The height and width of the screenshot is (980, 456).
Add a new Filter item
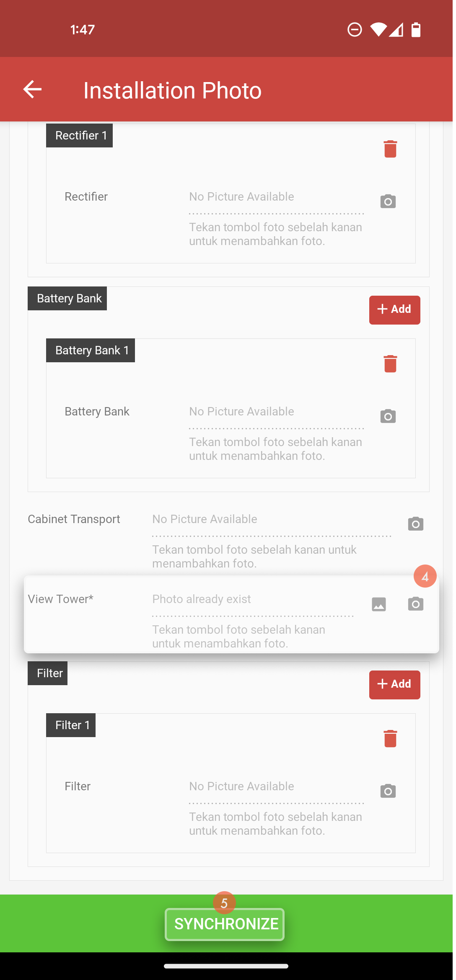[x=395, y=685]
